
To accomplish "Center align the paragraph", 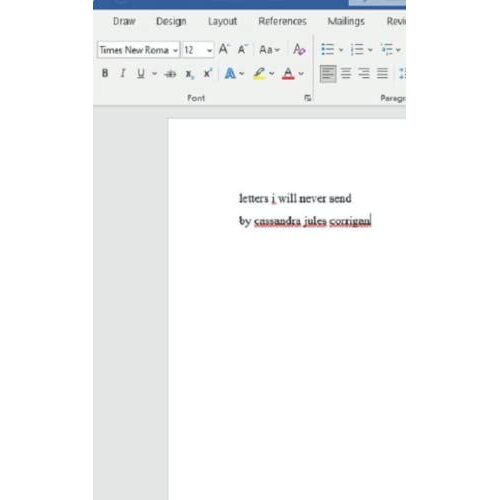I will click(x=346, y=73).
